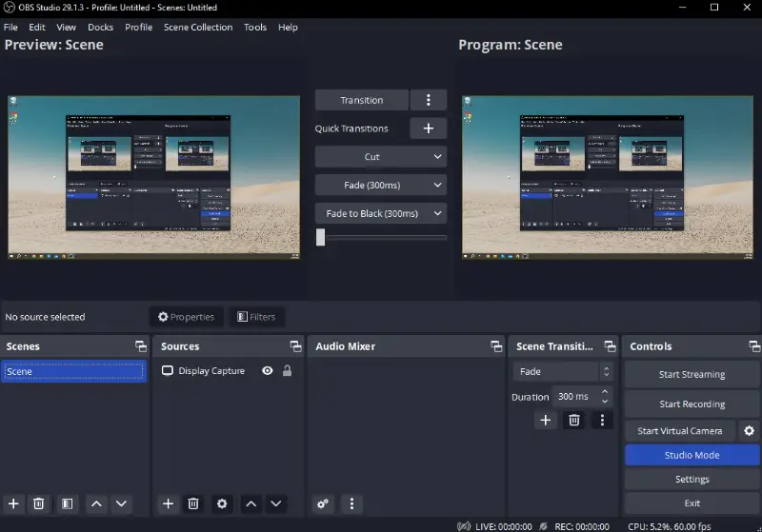Click the REC 00:00:00 status
Viewport: 762px width, 532px height.
click(x=574, y=526)
